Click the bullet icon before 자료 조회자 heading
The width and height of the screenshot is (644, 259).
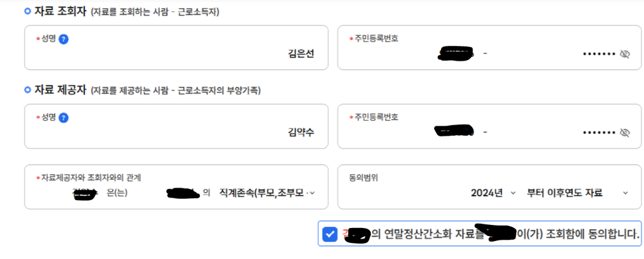pyautogui.click(x=27, y=12)
